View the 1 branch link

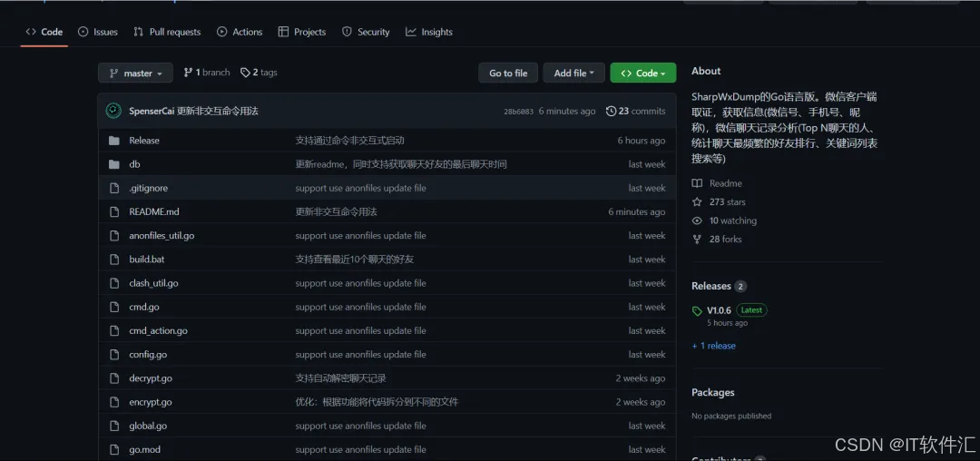206,73
